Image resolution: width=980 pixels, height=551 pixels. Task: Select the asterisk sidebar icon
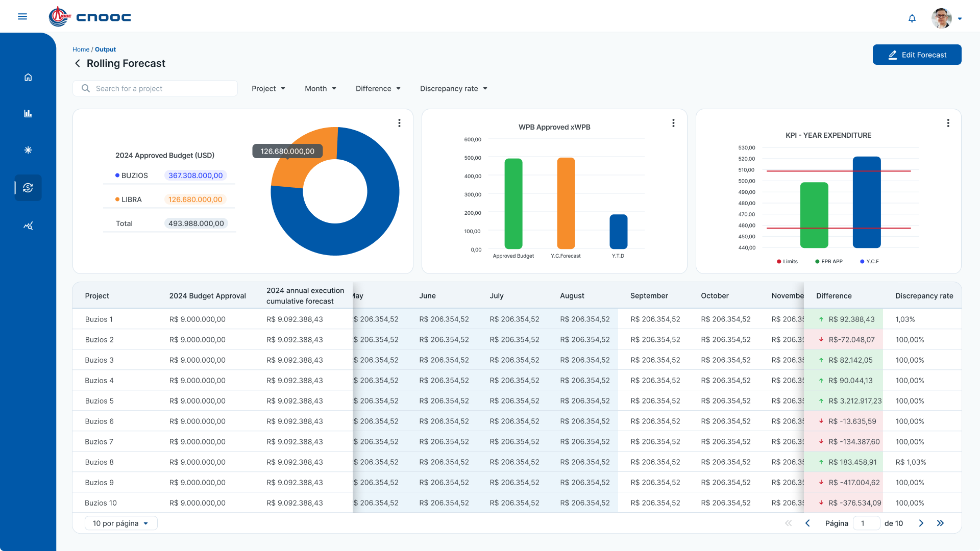pos(28,150)
